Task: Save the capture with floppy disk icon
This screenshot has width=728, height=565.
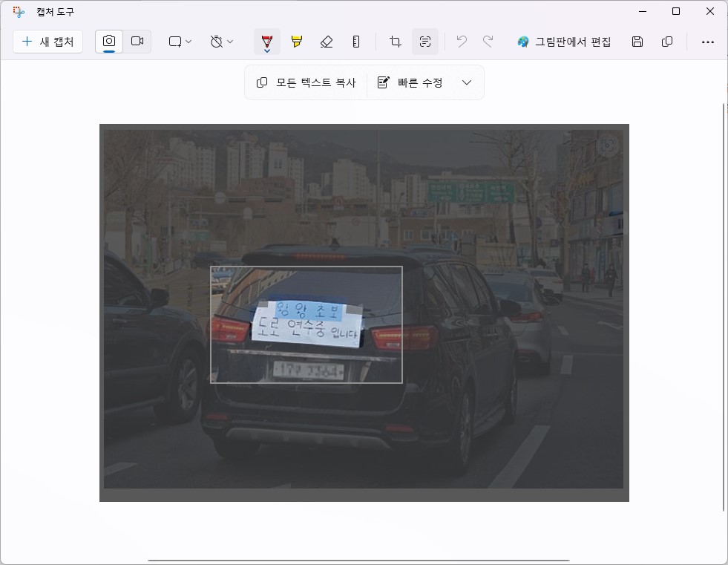Action: tap(637, 42)
